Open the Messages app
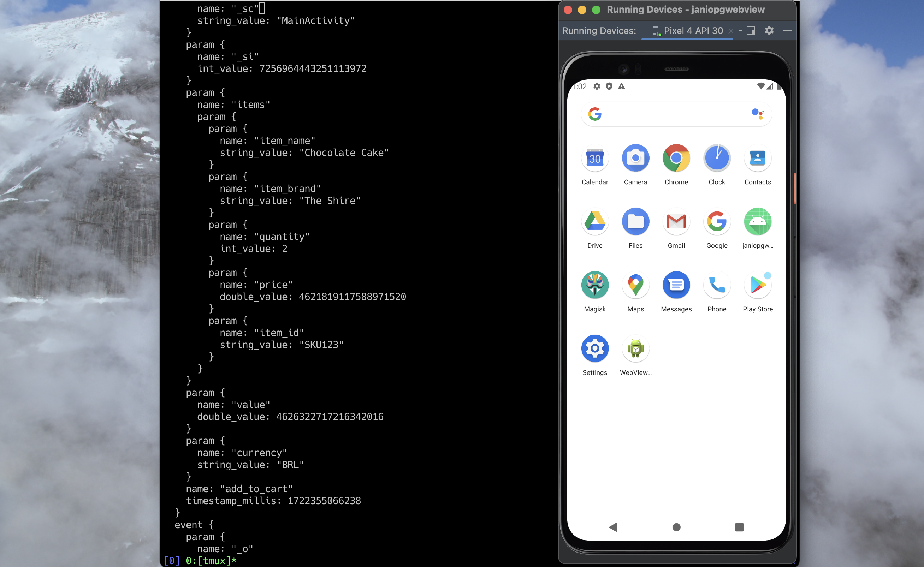Screen dimensions: 924x567 (x=676, y=285)
